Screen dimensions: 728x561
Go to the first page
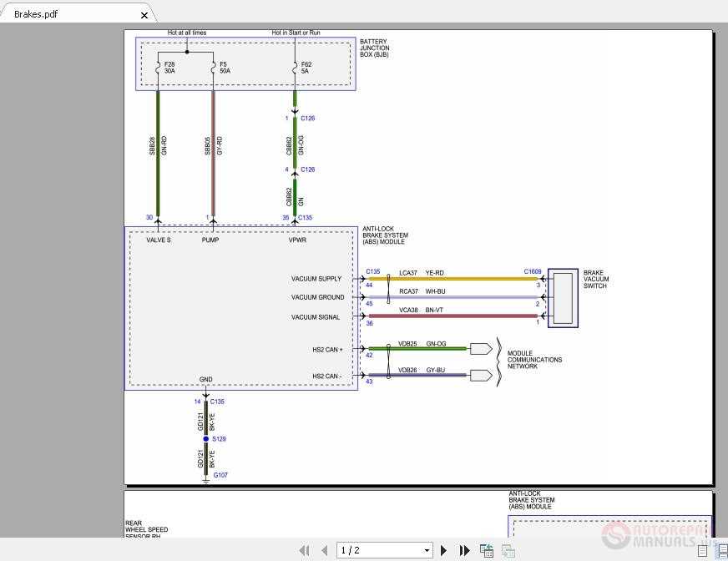(305, 551)
